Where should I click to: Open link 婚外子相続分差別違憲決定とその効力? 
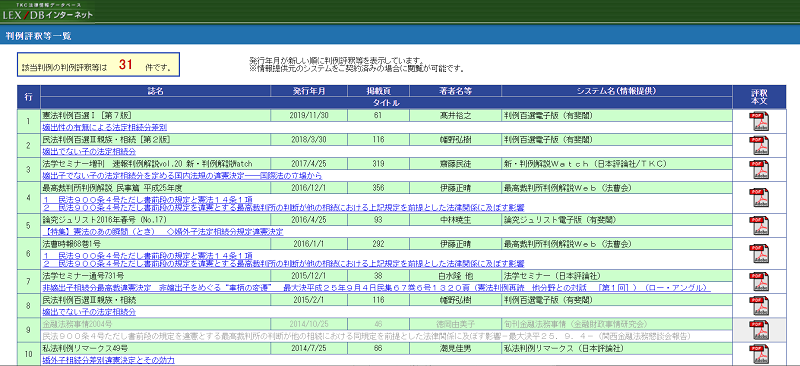coord(109,360)
